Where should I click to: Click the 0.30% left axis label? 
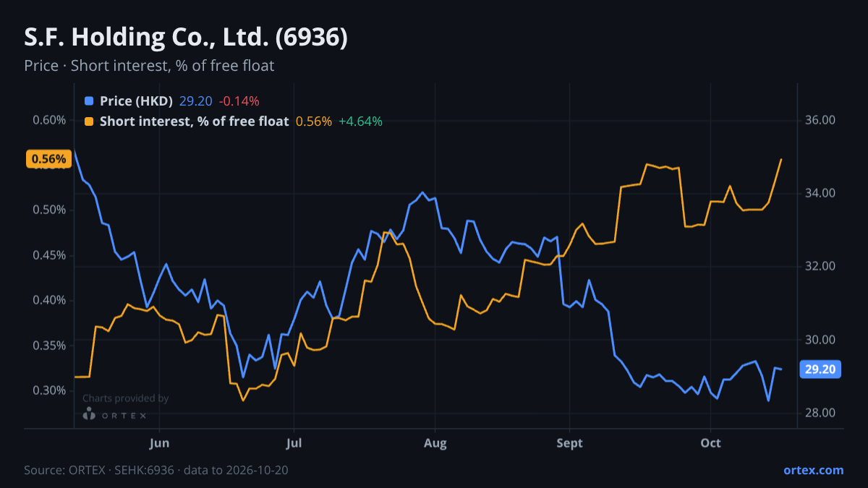pyautogui.click(x=49, y=390)
